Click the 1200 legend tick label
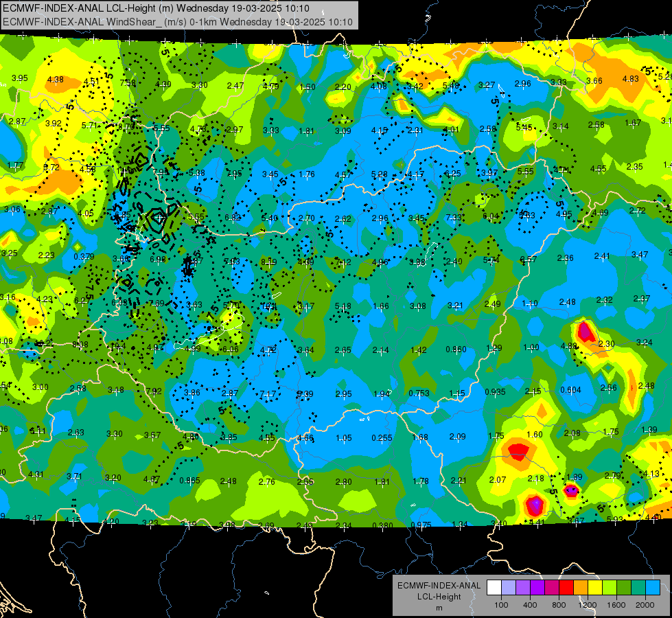 (x=588, y=605)
